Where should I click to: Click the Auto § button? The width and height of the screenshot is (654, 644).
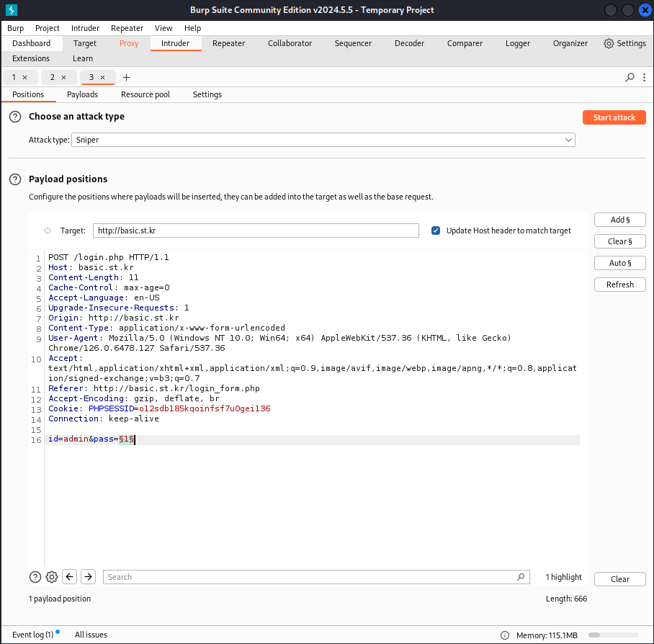(620, 263)
